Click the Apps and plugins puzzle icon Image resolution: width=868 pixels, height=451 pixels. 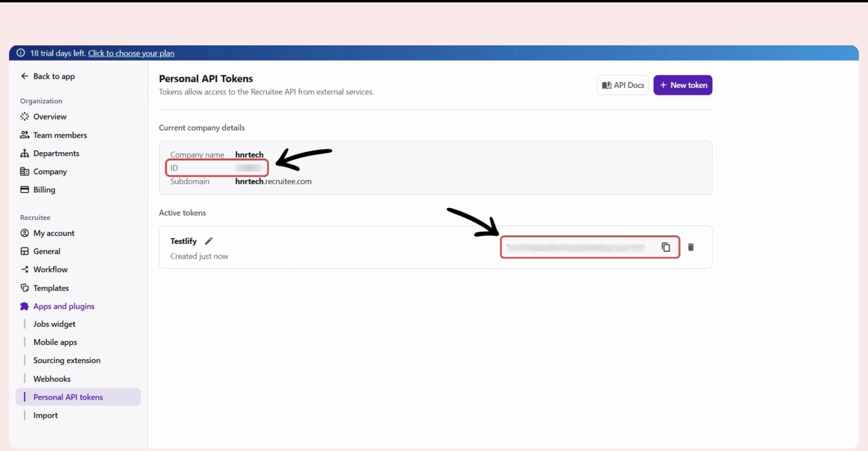[24, 306]
